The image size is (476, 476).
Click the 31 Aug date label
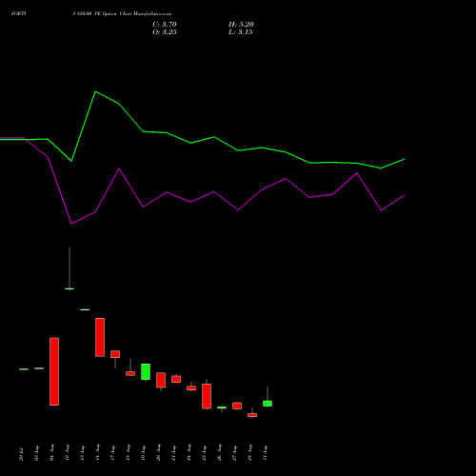pyautogui.click(x=265, y=453)
